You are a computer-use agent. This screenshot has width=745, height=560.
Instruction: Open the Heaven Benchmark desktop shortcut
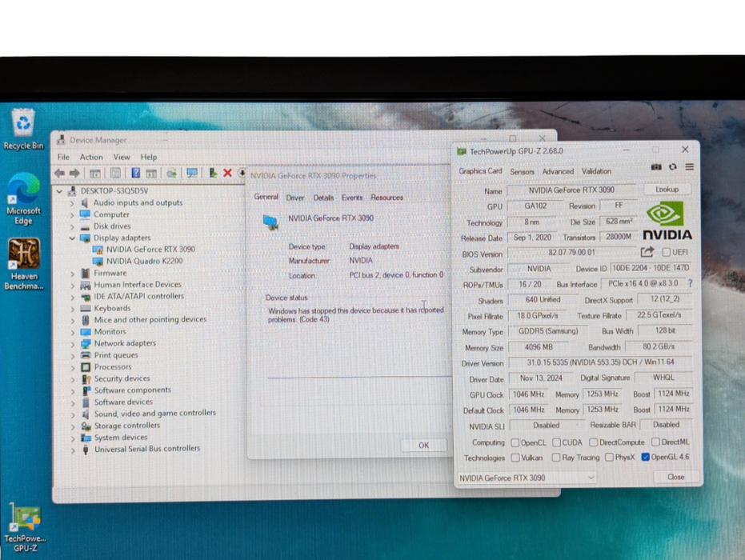click(24, 264)
